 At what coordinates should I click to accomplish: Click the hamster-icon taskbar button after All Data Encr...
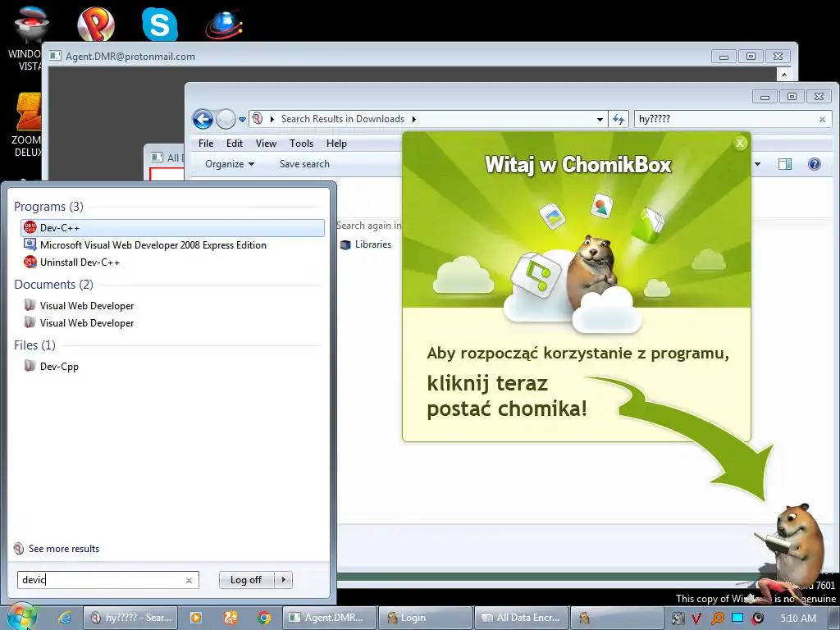[616, 618]
